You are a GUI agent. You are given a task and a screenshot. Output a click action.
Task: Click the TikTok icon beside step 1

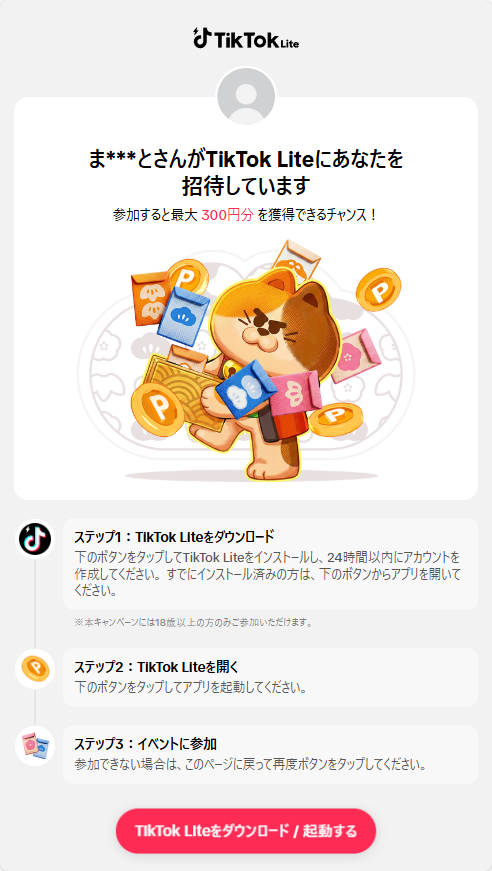[35, 539]
